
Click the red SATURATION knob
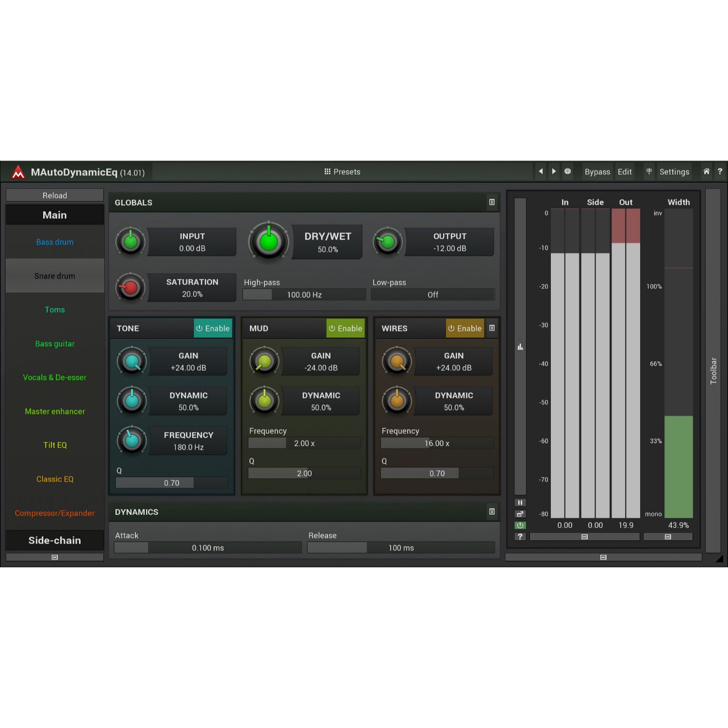coord(131,287)
